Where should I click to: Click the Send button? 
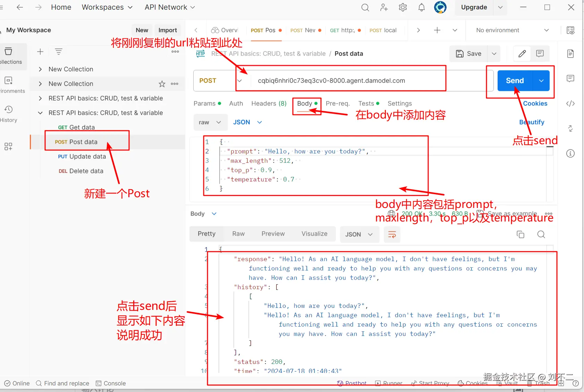pos(515,81)
